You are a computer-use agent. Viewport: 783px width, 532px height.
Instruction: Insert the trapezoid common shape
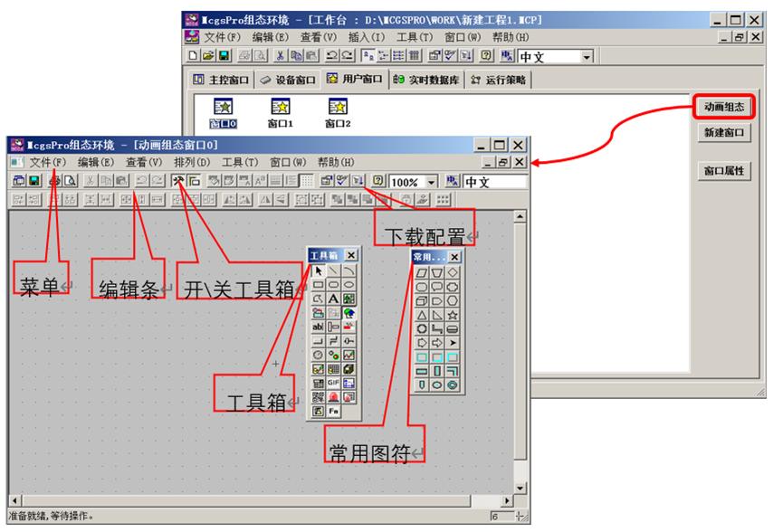pyautogui.click(x=437, y=273)
